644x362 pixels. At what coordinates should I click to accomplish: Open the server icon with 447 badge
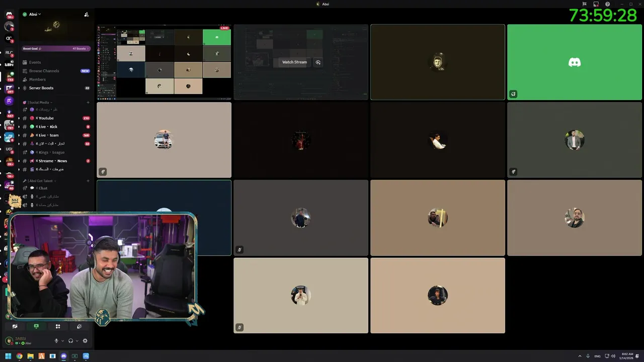[x=9, y=113]
